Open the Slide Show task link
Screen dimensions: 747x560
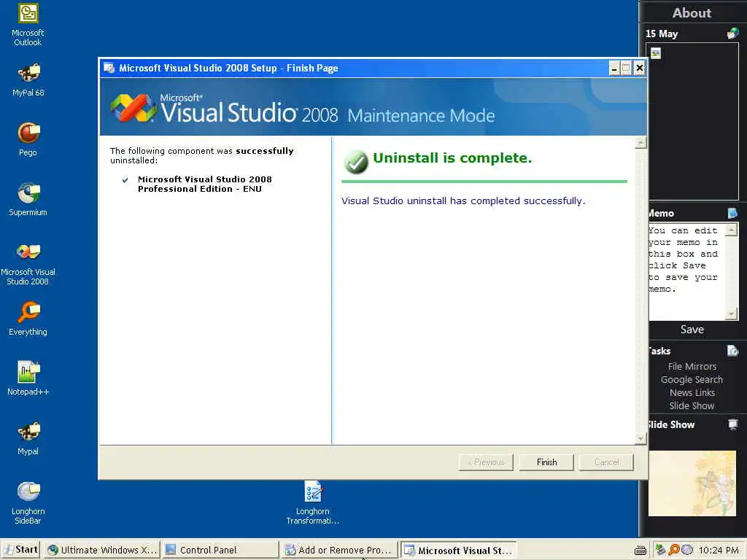[692, 405]
